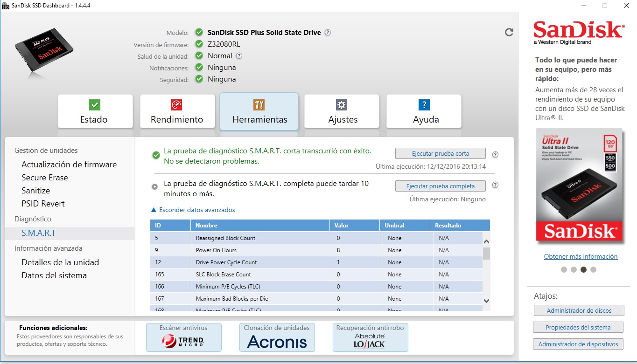Click the green check icon next to Seguridad

pyautogui.click(x=199, y=79)
